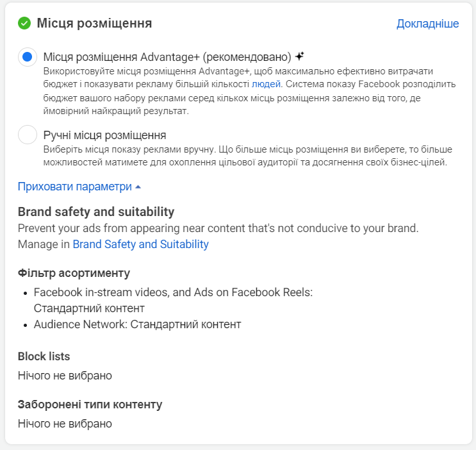Open the 'людей' hyperlink in description

[x=266, y=83]
